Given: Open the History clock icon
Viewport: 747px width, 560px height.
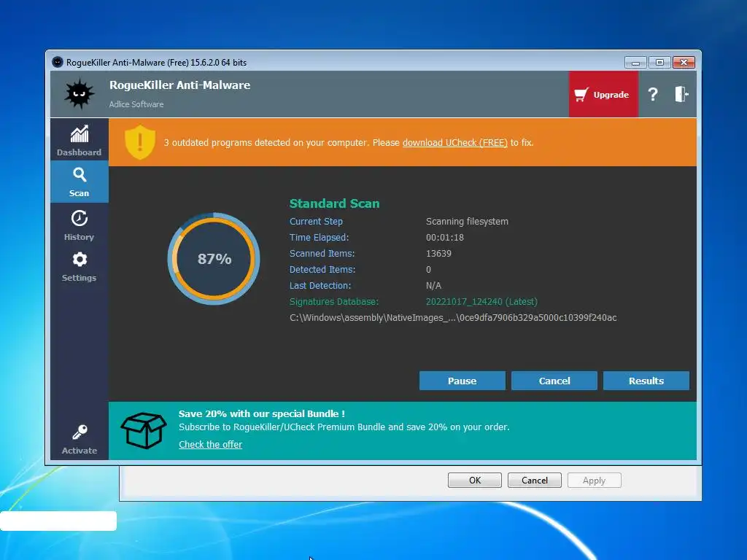Looking at the screenshot, I should (x=79, y=219).
